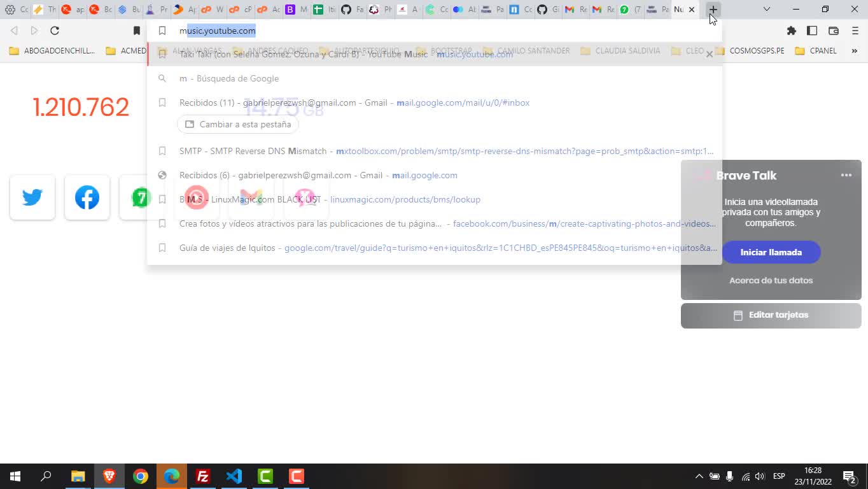Click the 1.210.762 stats counter
The image size is (868, 489).
pyautogui.click(x=81, y=107)
